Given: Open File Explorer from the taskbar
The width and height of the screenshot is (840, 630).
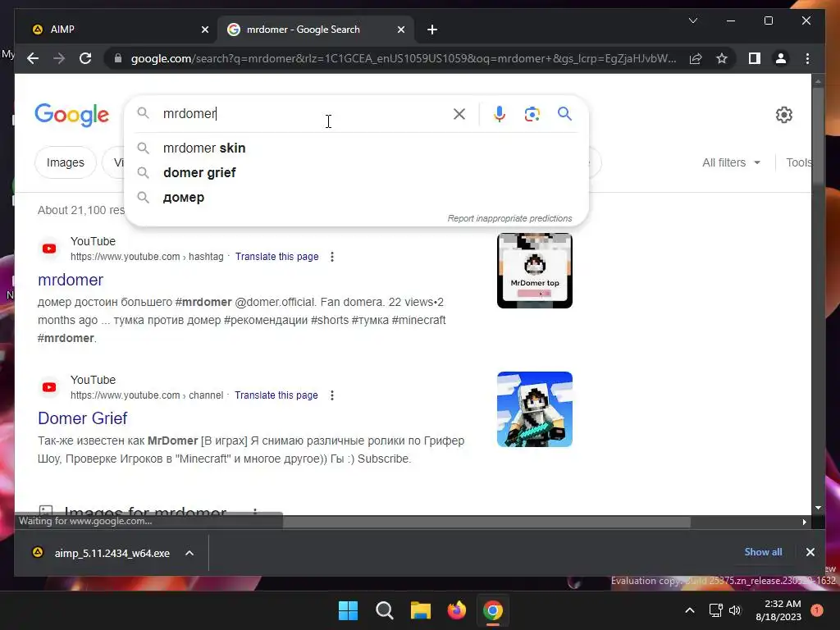Looking at the screenshot, I should coord(421,610).
